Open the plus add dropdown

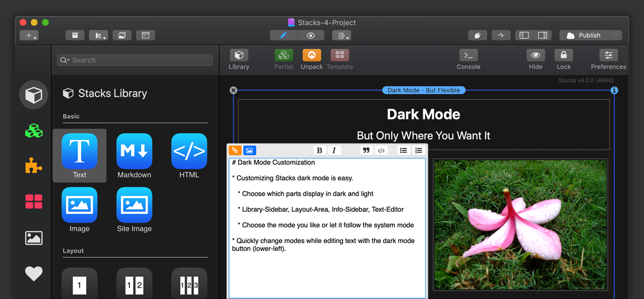(x=29, y=35)
